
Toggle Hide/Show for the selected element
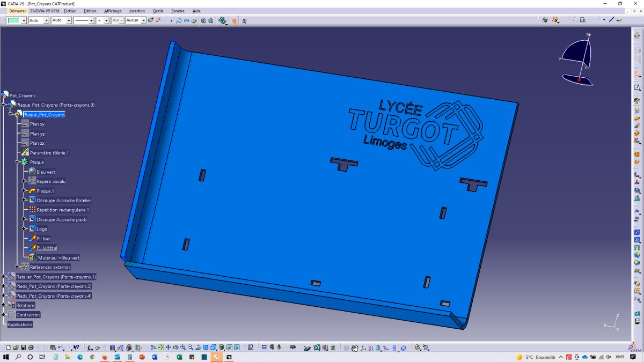click(229, 348)
